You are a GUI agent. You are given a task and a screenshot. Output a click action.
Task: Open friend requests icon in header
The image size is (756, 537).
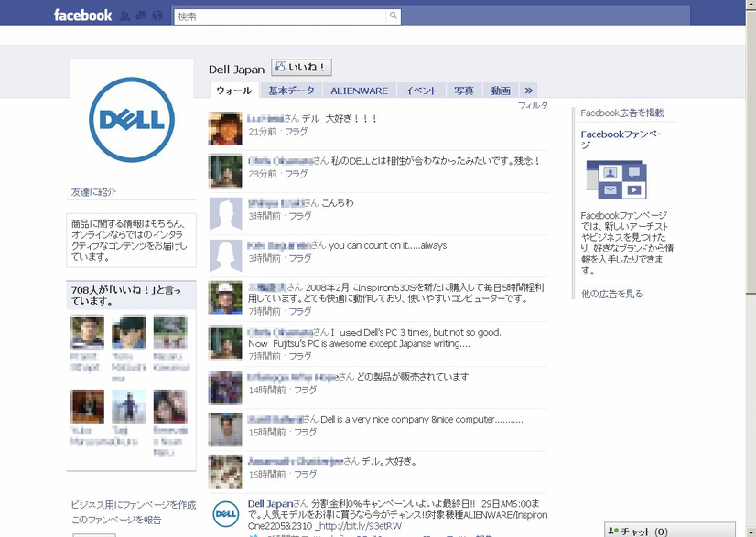pyautogui.click(x=124, y=16)
